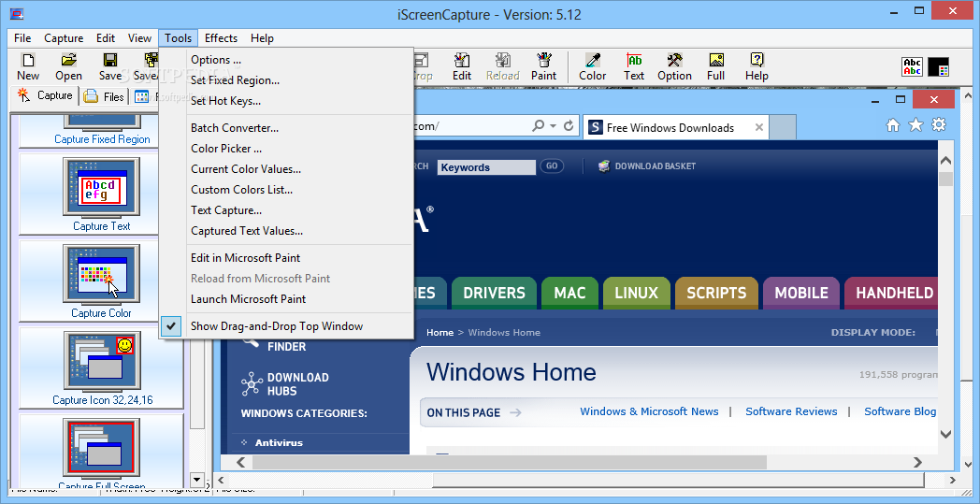Viewport: 980px width, 504px height.
Task: Click the browser refresh icon
Action: pyautogui.click(x=569, y=125)
